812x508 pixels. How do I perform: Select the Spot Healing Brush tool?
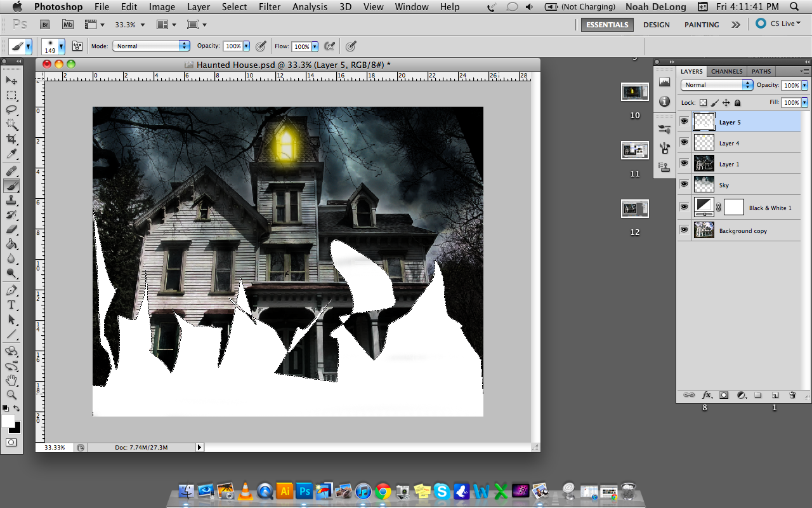(11, 171)
